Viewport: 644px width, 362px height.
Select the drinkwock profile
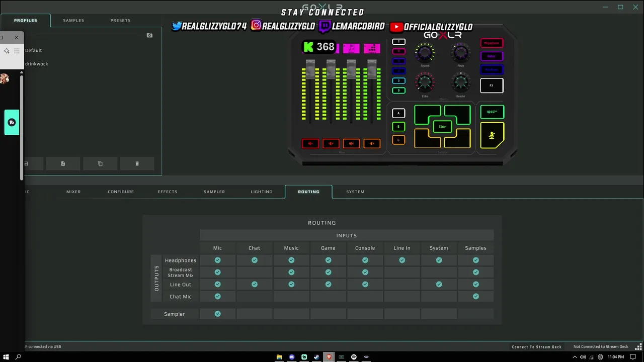pos(37,64)
